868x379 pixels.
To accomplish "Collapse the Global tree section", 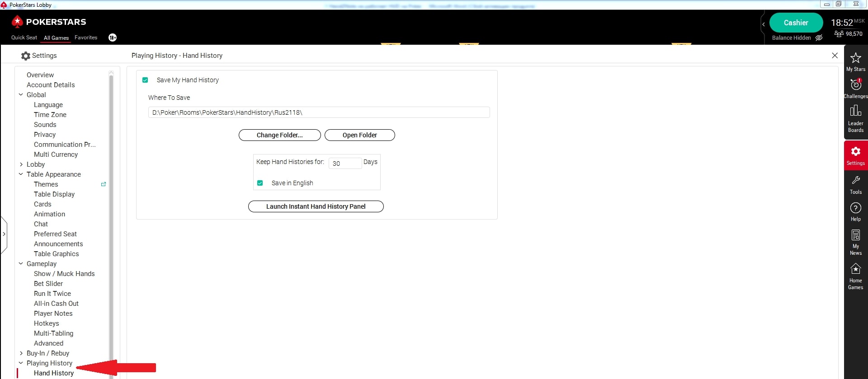I will tap(21, 95).
